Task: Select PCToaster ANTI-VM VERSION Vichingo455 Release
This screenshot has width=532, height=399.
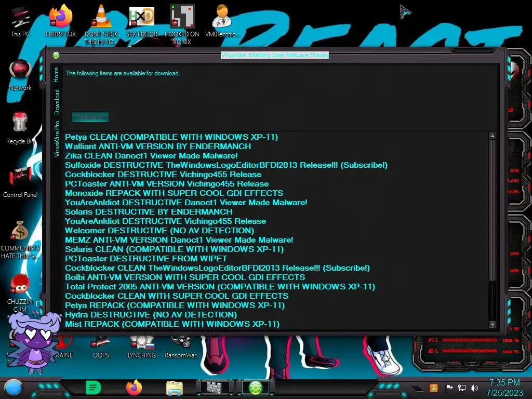Action: point(167,184)
